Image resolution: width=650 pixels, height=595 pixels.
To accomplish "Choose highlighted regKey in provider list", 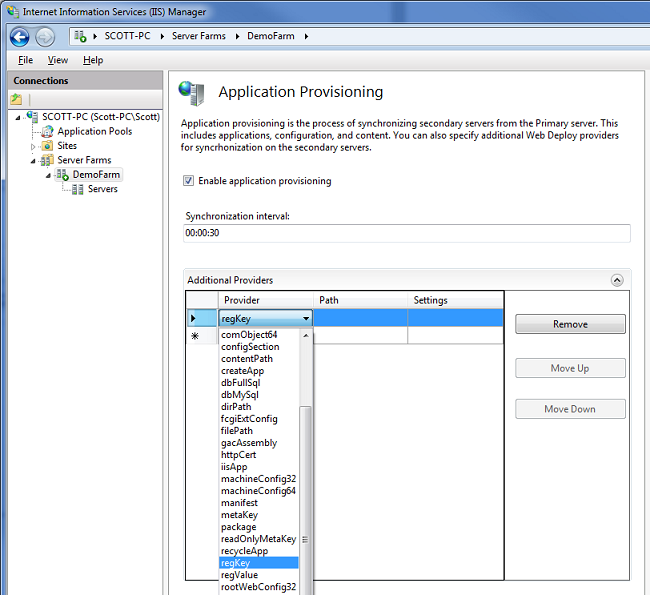I will [259, 563].
